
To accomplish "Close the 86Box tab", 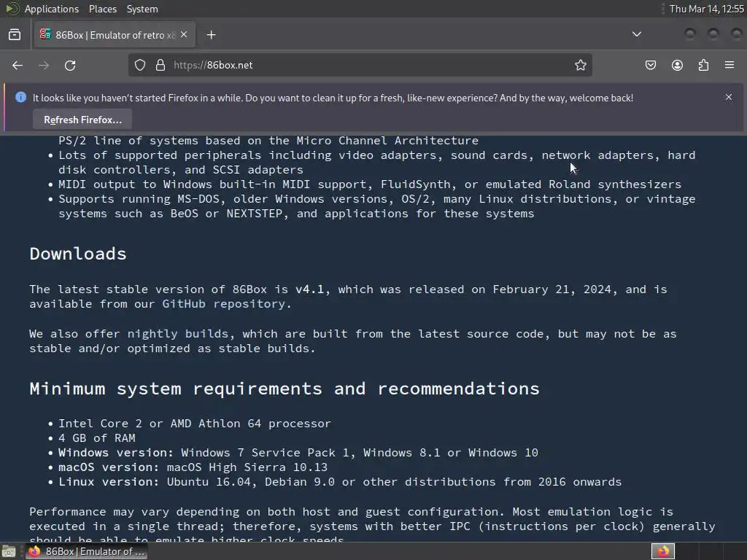I will (x=184, y=35).
